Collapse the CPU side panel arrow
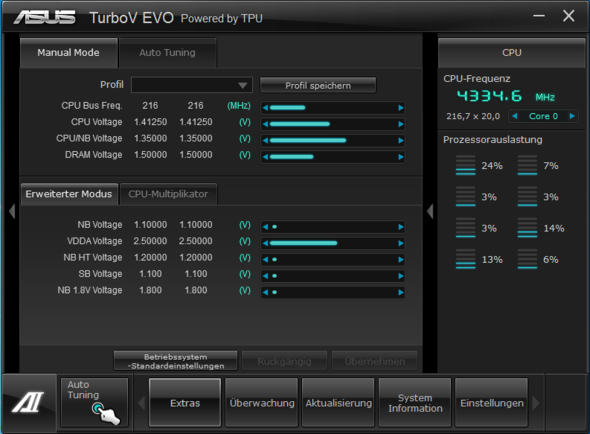The image size is (590, 434). click(x=430, y=211)
